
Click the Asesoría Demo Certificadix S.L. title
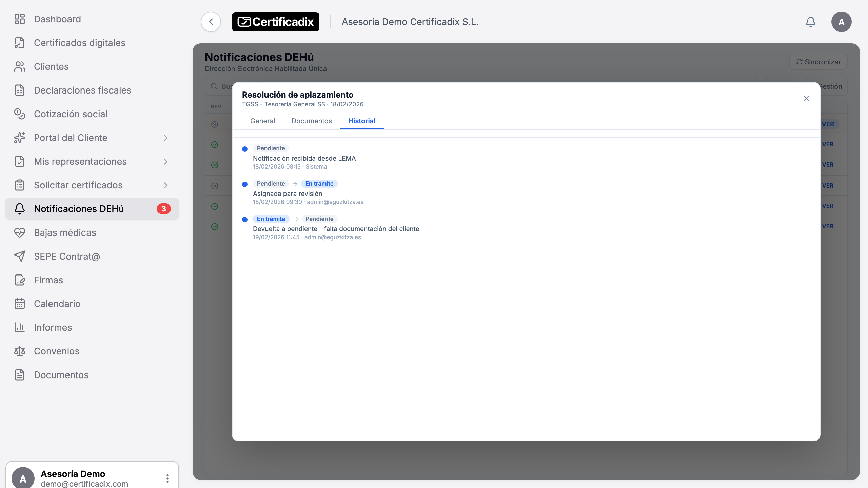(x=410, y=22)
